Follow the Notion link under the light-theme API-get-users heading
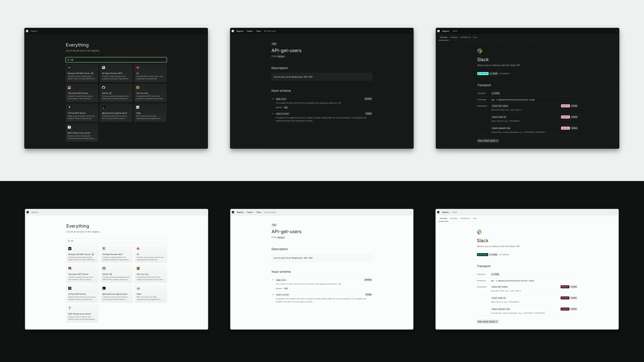 click(x=281, y=237)
